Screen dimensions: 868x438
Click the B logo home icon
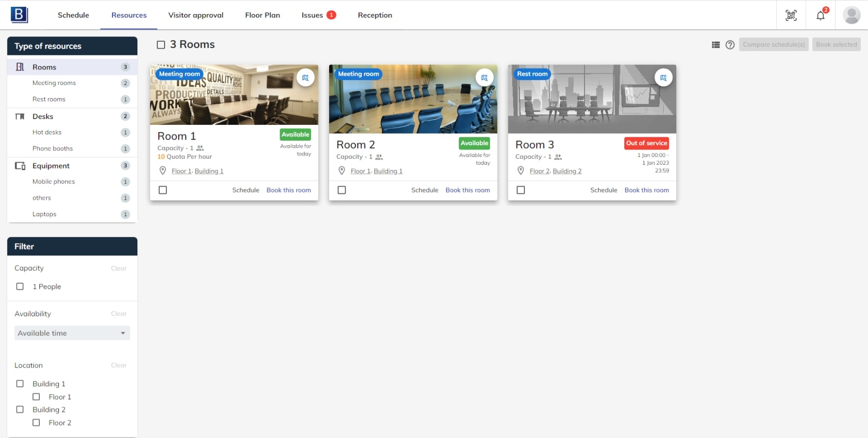(19, 15)
